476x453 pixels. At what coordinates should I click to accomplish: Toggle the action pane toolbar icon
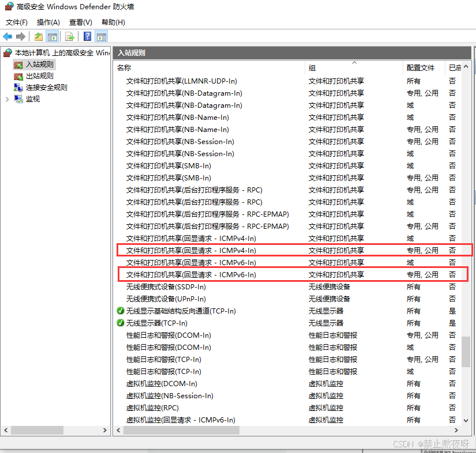click(x=101, y=36)
